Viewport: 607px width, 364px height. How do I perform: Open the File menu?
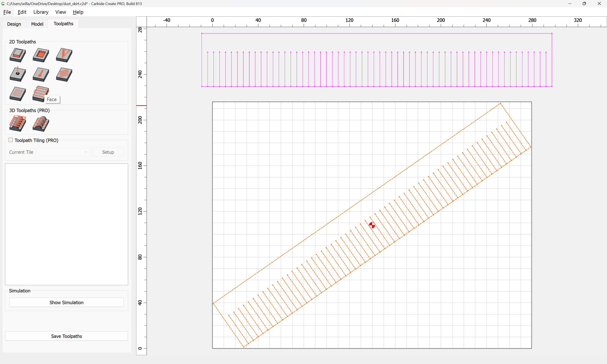point(7,12)
